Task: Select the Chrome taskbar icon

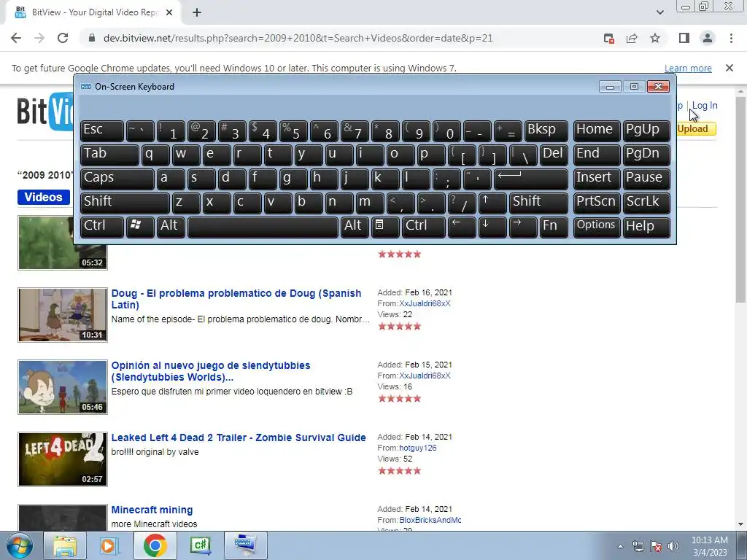Action: (155, 545)
